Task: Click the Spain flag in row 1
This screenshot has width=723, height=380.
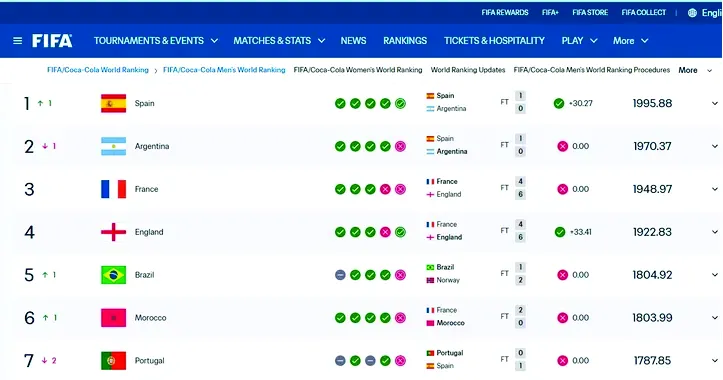Action: [x=113, y=103]
